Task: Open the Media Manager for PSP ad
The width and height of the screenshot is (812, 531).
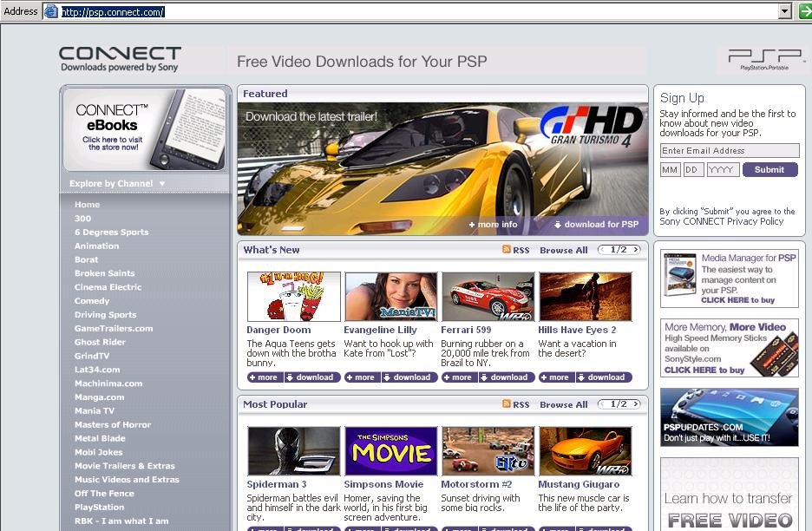Action: (729, 279)
